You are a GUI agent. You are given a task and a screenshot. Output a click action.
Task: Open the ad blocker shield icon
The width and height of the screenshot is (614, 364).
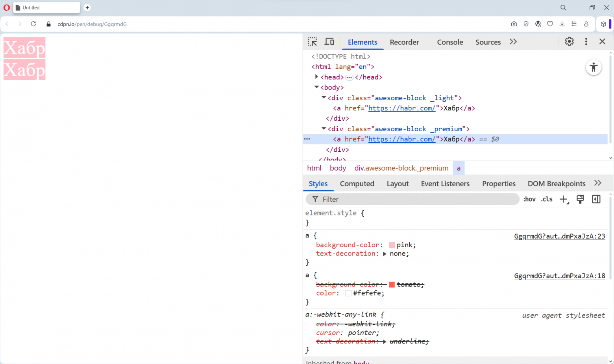coord(526,24)
